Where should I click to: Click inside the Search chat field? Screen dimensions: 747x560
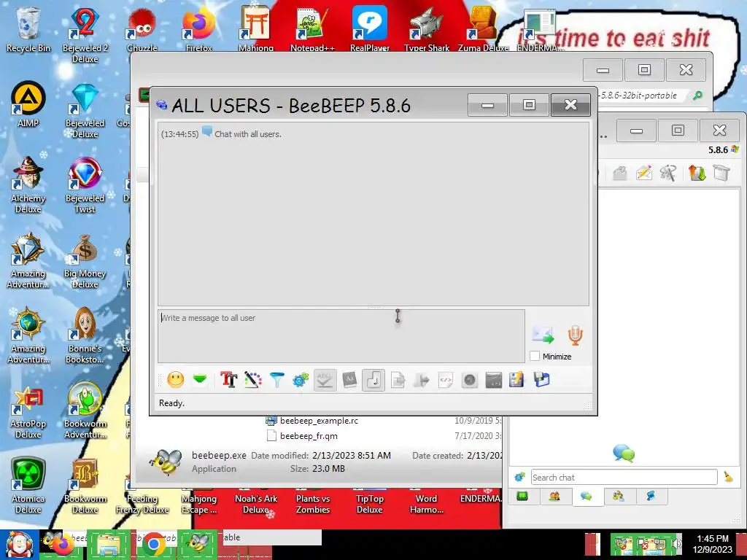624,477
